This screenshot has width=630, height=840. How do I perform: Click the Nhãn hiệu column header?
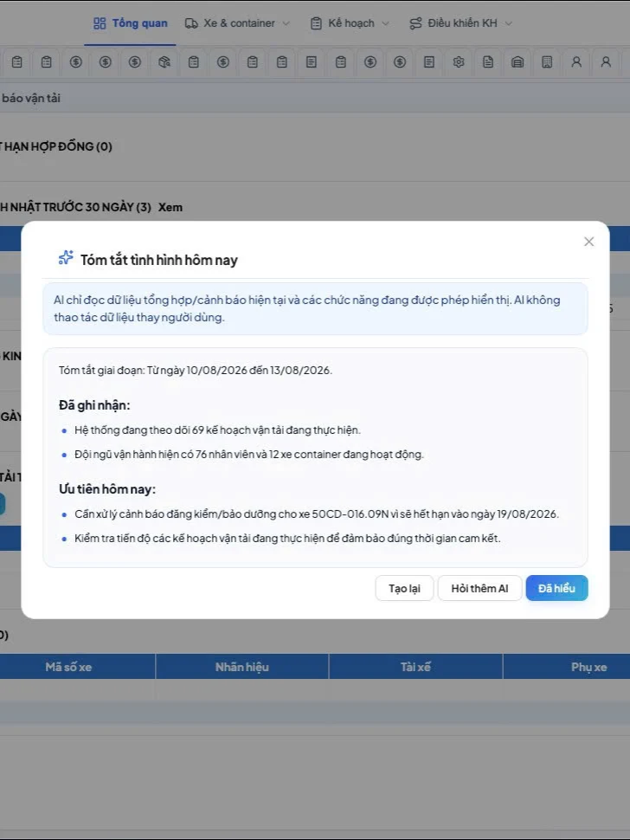[242, 667]
